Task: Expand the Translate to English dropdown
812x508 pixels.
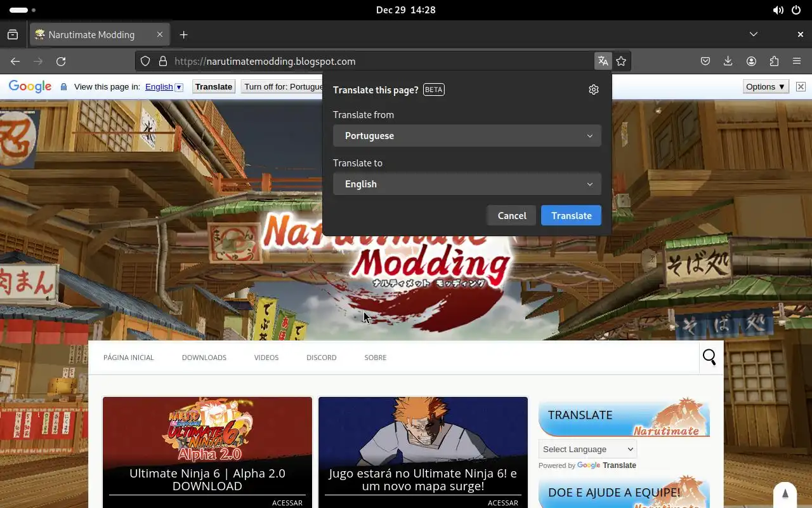Action: click(x=467, y=184)
